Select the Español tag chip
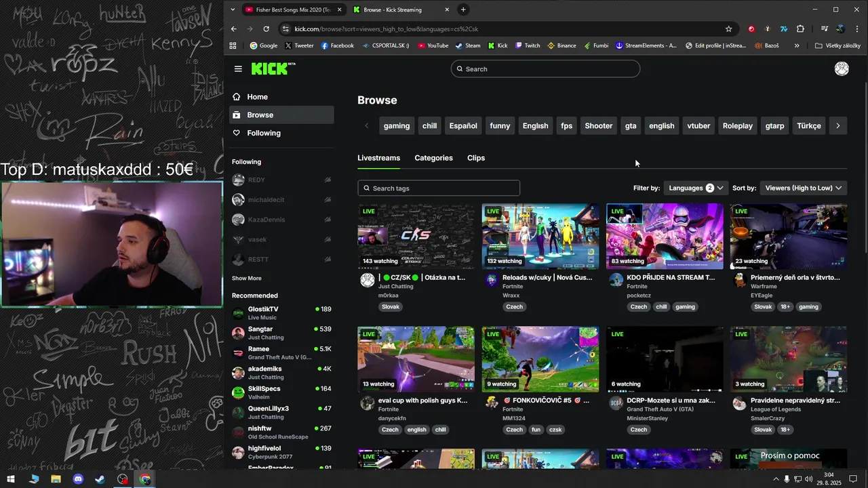Viewport: 868px width, 488px height. [x=463, y=126]
